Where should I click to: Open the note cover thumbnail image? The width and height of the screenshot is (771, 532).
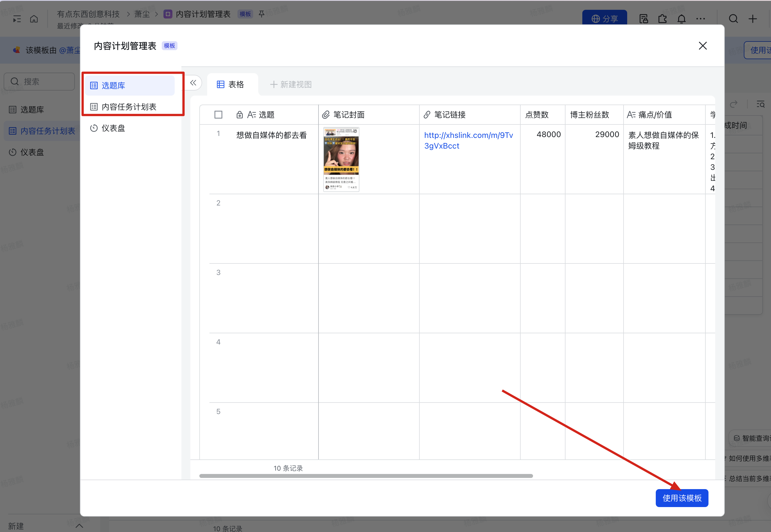click(x=341, y=159)
